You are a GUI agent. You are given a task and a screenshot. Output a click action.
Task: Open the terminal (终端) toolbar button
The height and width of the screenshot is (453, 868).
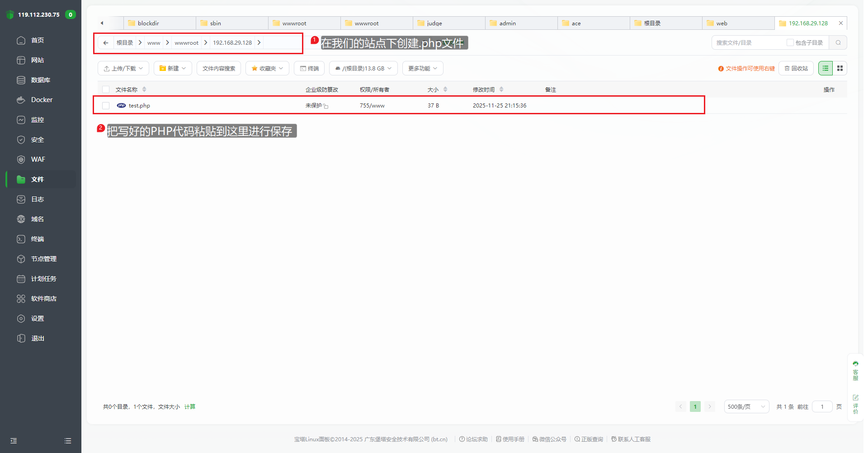click(309, 68)
